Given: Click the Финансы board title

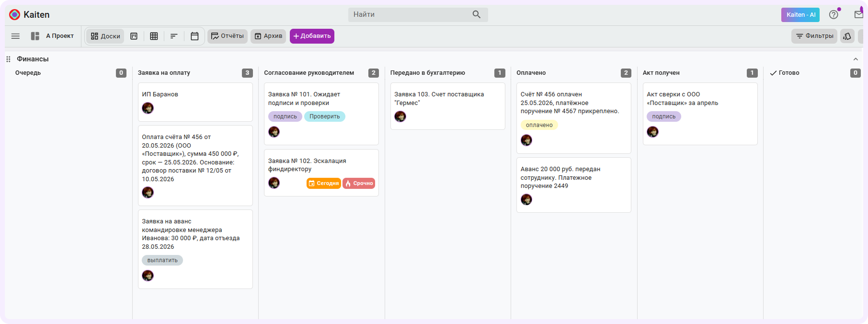Looking at the screenshot, I should [x=33, y=59].
